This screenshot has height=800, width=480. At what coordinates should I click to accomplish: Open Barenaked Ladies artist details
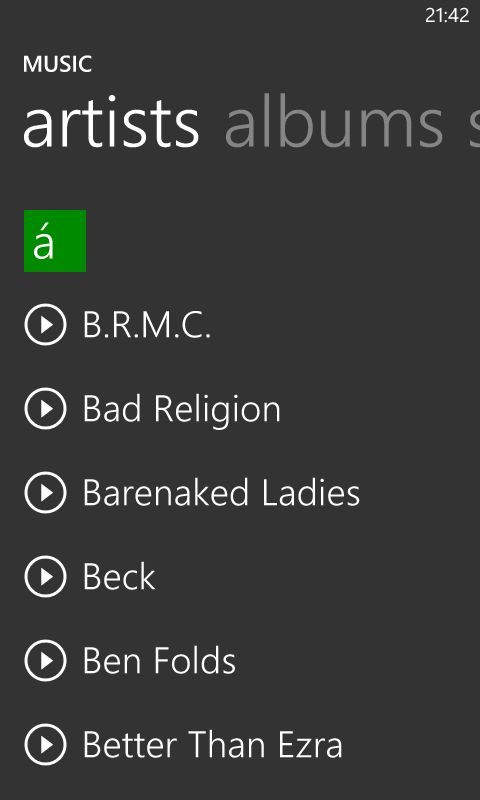coord(221,493)
